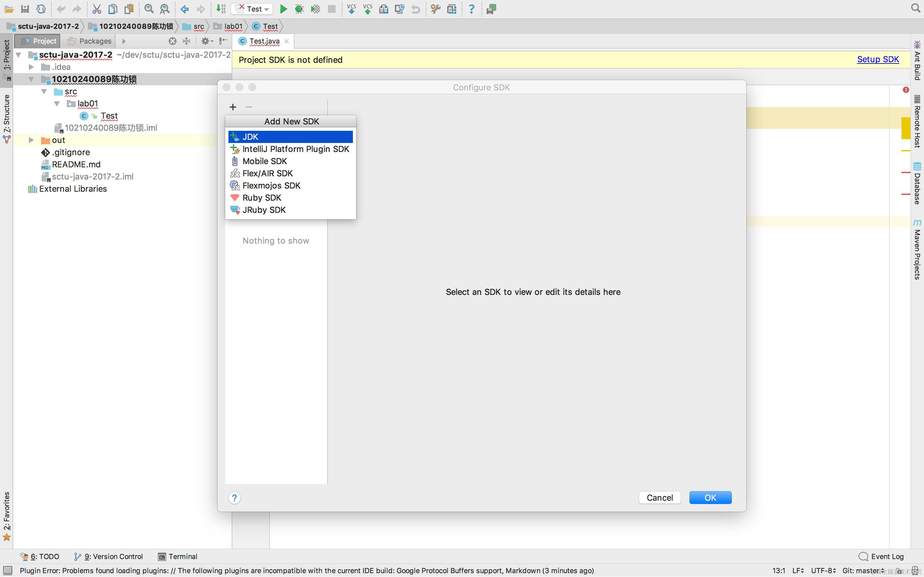Click the Setup SDK link
Screen dimensions: 924x577
coord(877,60)
